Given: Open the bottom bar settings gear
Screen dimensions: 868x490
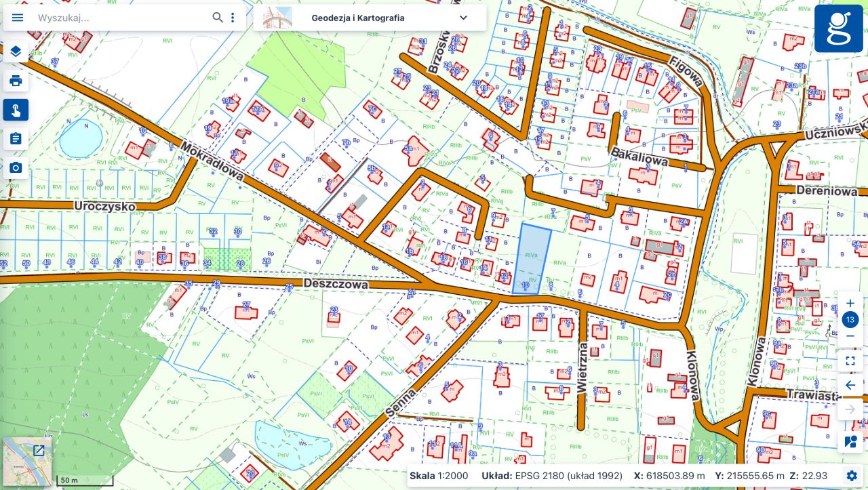Looking at the screenshot, I should pos(852,476).
